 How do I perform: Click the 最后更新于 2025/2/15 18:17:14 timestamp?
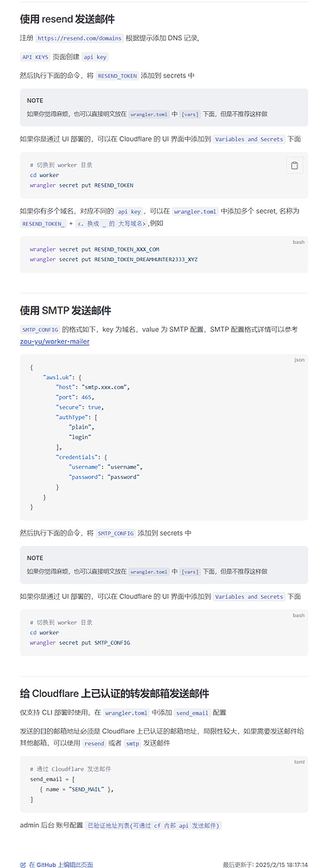(x=265, y=865)
